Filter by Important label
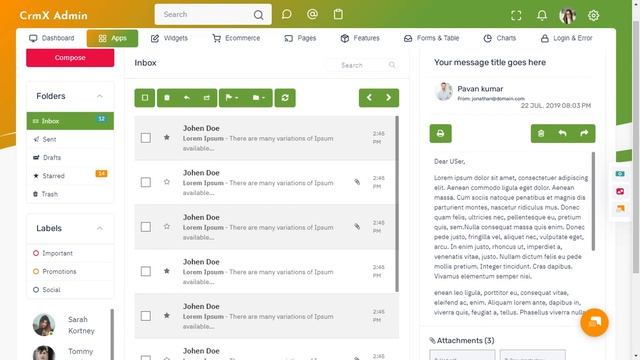The width and height of the screenshot is (640, 360). (x=70, y=253)
